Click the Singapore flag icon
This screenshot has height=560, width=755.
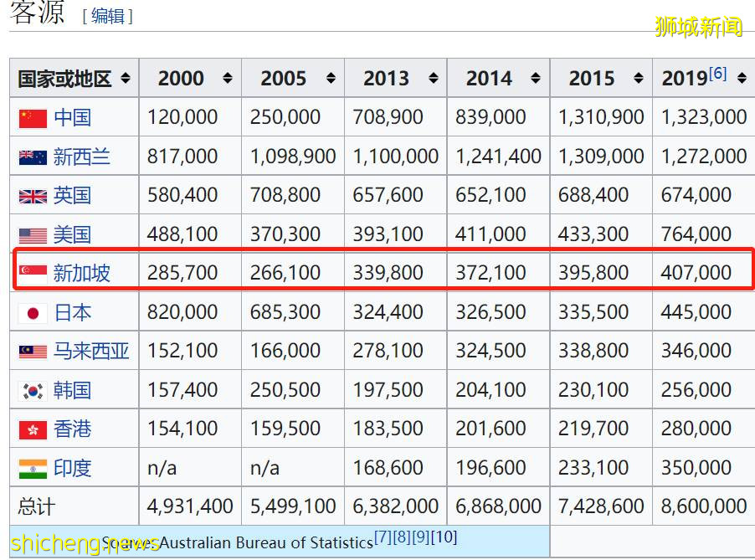(x=33, y=273)
